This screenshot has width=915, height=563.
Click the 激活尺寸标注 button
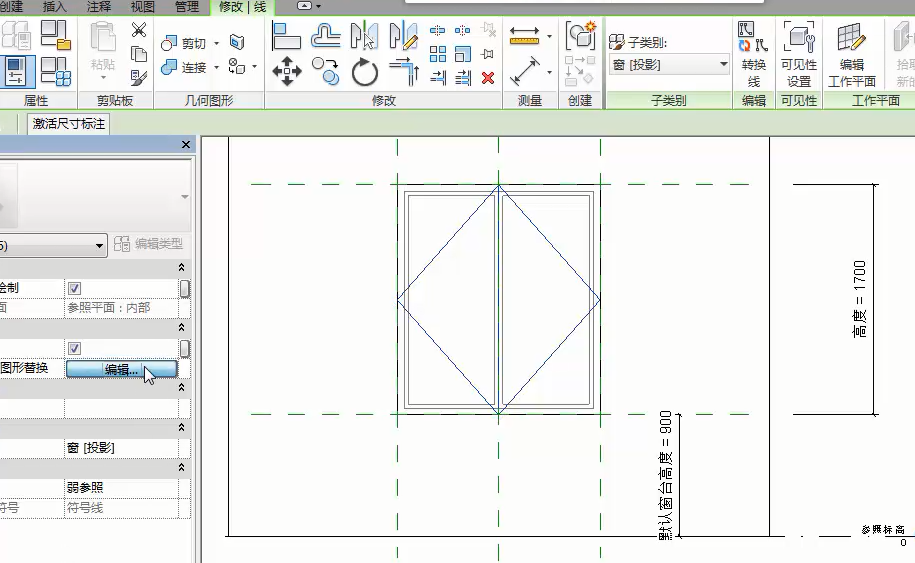coord(68,124)
